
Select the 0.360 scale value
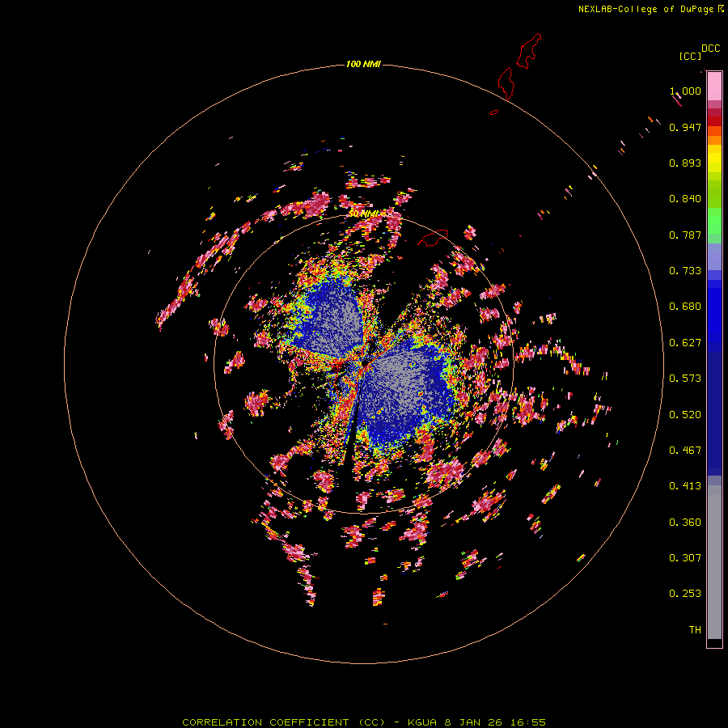click(x=685, y=523)
